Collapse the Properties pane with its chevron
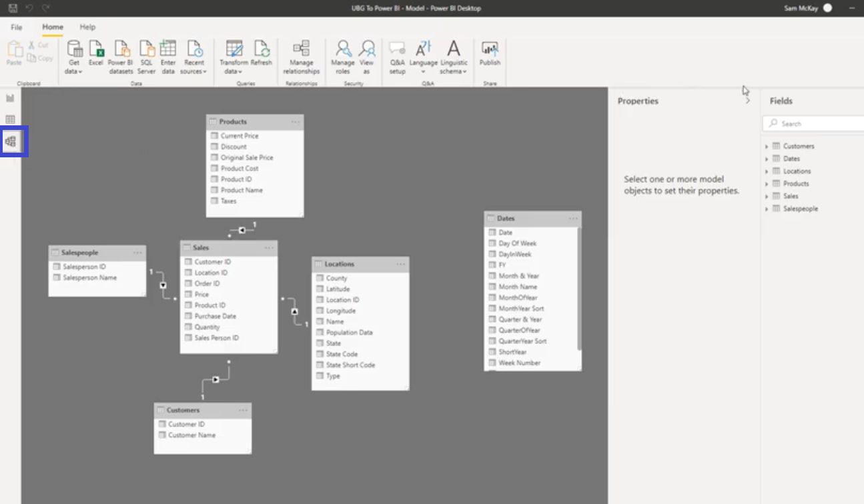The height and width of the screenshot is (504, 864). pos(747,100)
